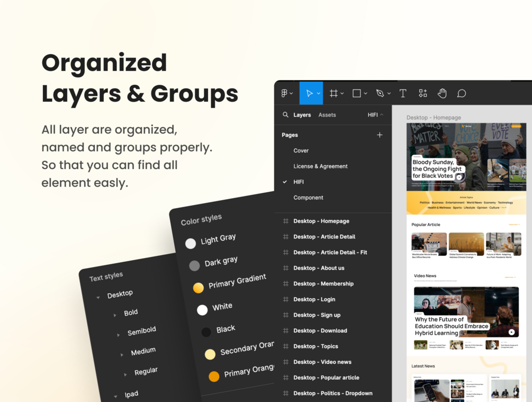Click the layers search magnifier icon
Viewport: 532px width, 402px height.
click(x=285, y=114)
